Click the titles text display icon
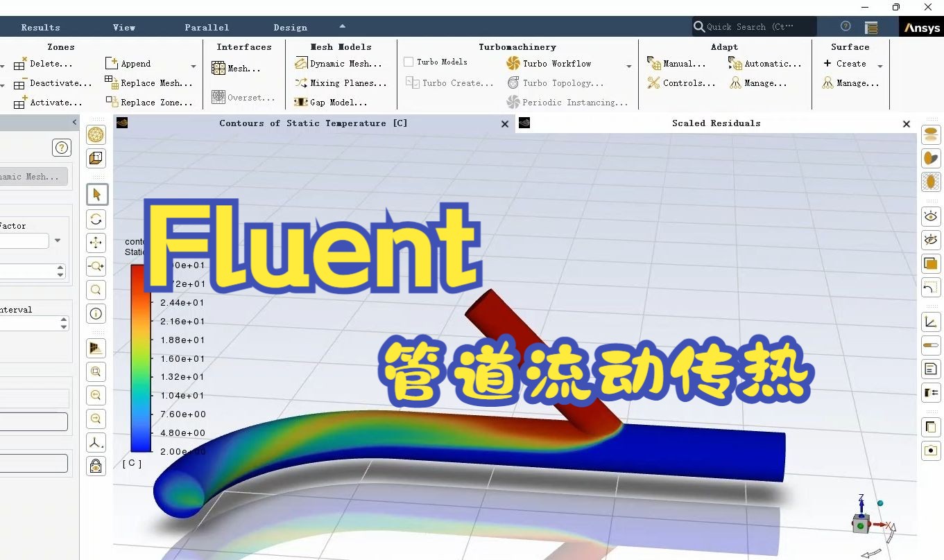Screen dimensions: 944x560 [931, 369]
